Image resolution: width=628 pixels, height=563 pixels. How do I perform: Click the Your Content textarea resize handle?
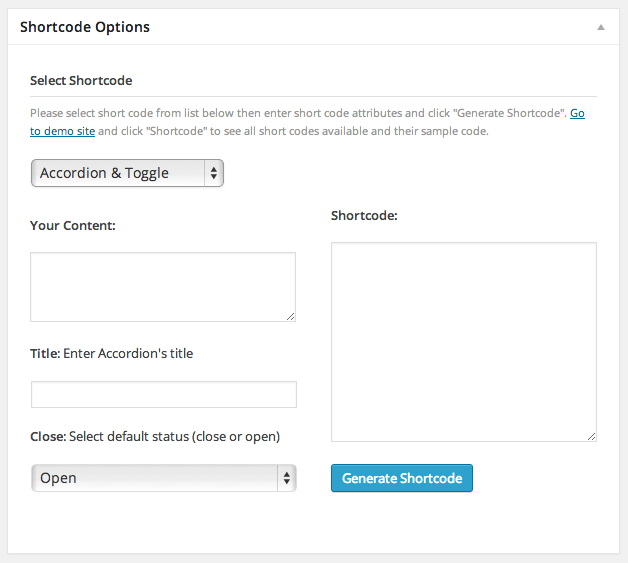click(291, 317)
